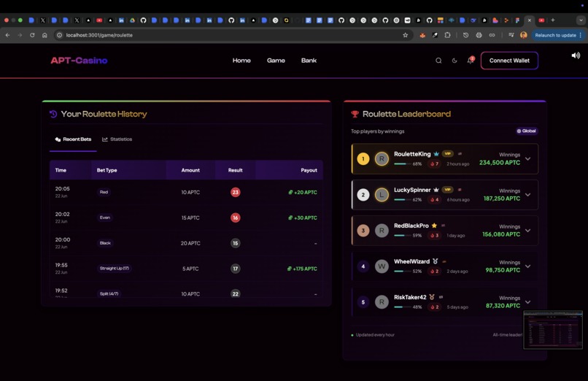Screen dimensions: 588x381
Task: Click LuckySpinner's avatar circle
Action: pos(382,195)
